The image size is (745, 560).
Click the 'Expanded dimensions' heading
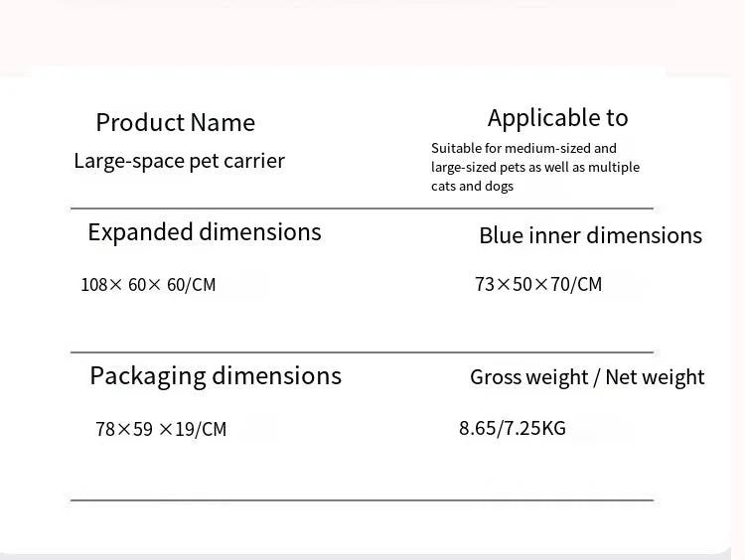pyautogui.click(x=205, y=232)
